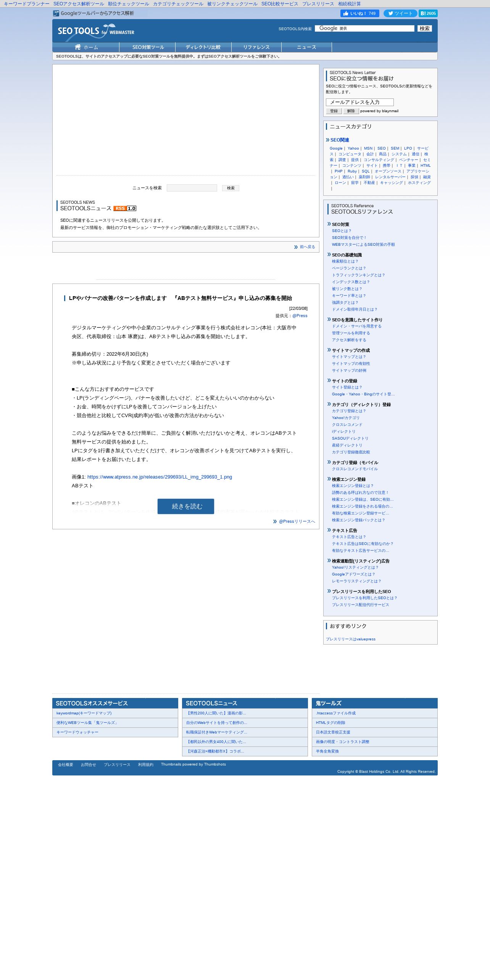Open the リファレンス tab
The width and height of the screenshot is (490, 980).
(256, 47)
